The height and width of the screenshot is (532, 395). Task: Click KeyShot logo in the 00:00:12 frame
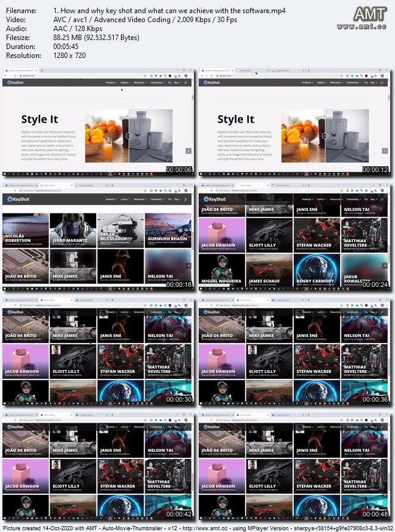click(x=212, y=82)
